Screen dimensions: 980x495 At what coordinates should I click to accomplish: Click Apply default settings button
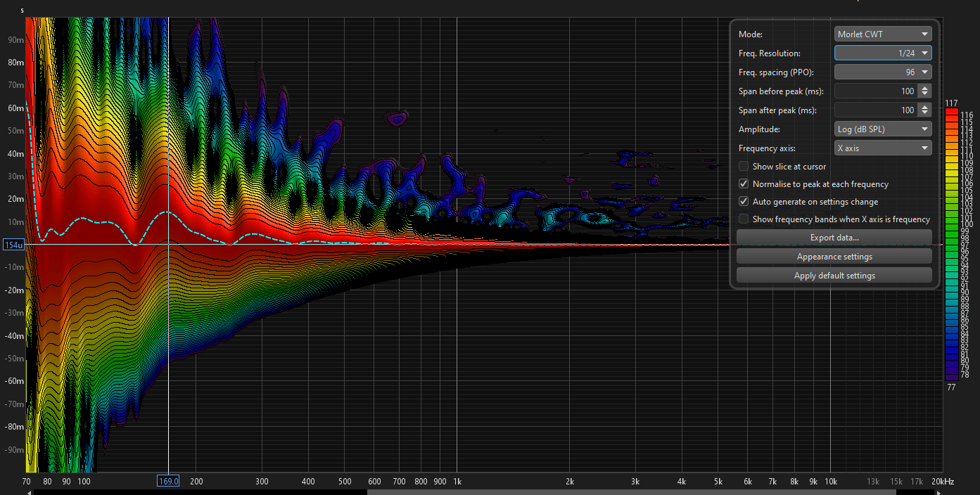[x=834, y=276]
